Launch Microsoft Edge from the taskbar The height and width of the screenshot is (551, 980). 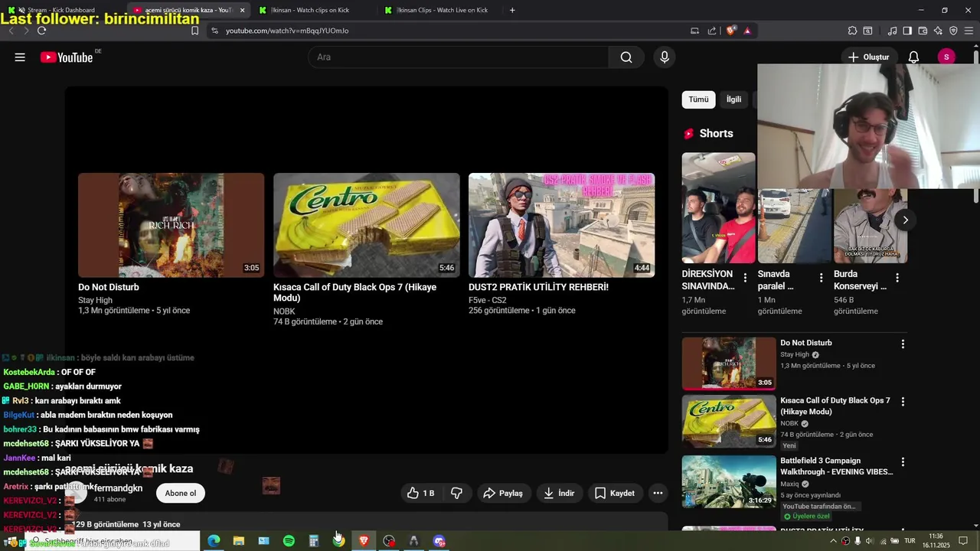[x=214, y=541]
